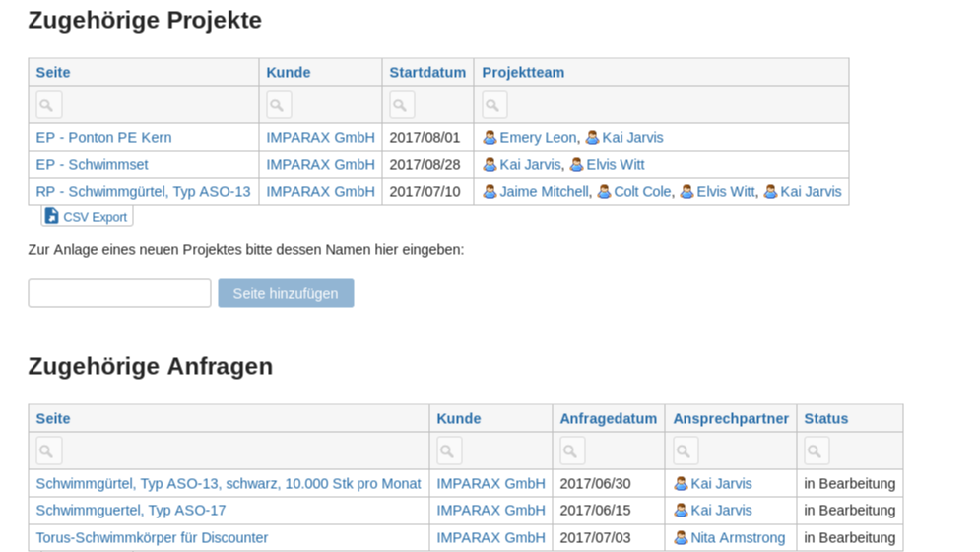980x552 pixels.
Task: Sort Anfragen table by Kunde header
Action: coord(459,419)
